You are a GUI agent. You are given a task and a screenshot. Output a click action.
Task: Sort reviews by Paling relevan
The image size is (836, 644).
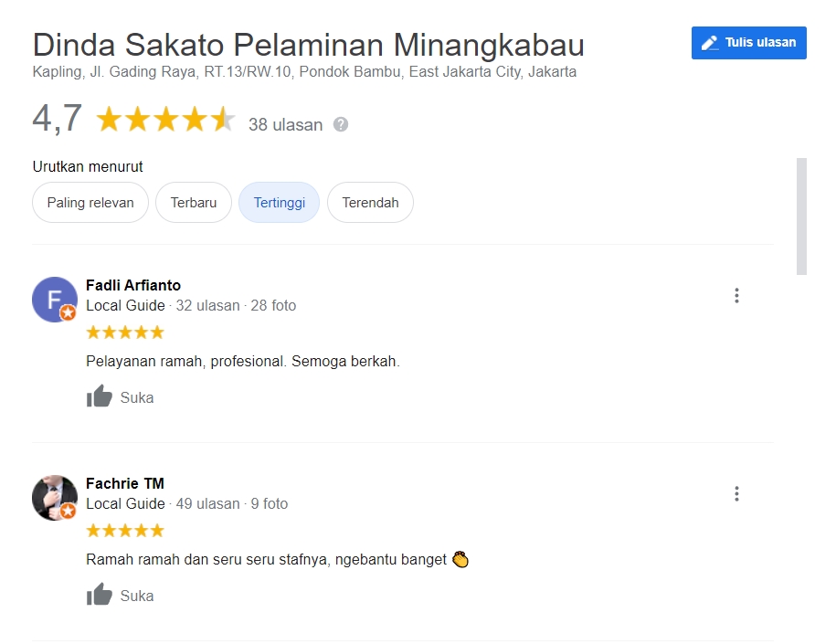click(x=90, y=203)
